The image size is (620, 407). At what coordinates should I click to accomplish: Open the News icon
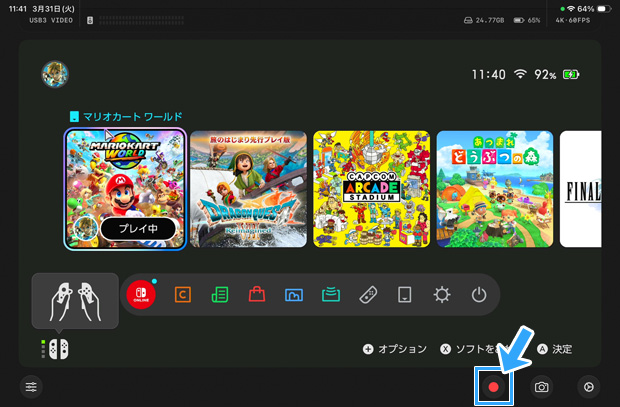(x=220, y=295)
